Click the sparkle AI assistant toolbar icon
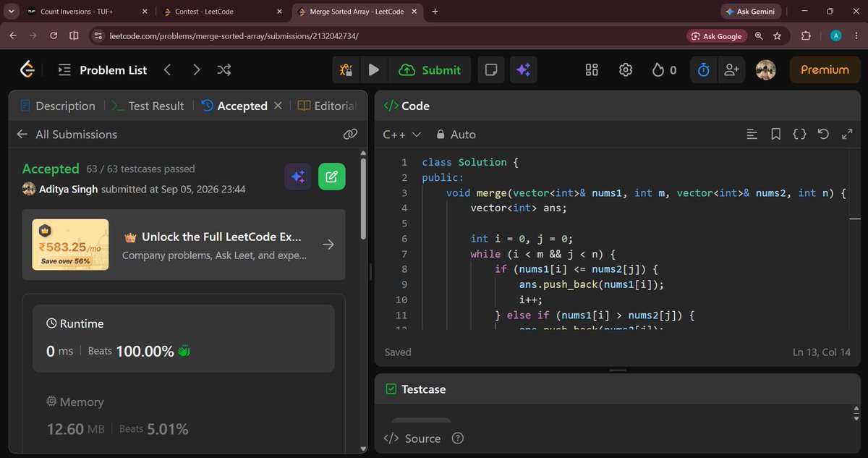The width and height of the screenshot is (868, 458). [x=524, y=70]
